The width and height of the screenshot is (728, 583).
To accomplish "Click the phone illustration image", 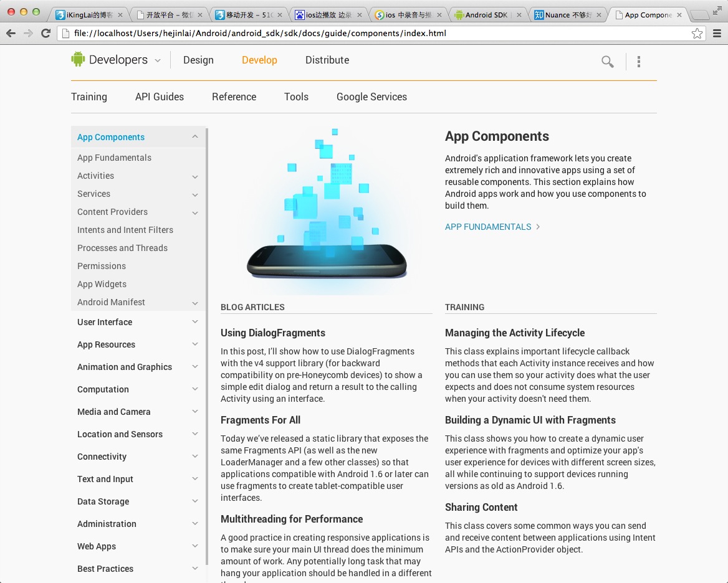I will pos(327,210).
